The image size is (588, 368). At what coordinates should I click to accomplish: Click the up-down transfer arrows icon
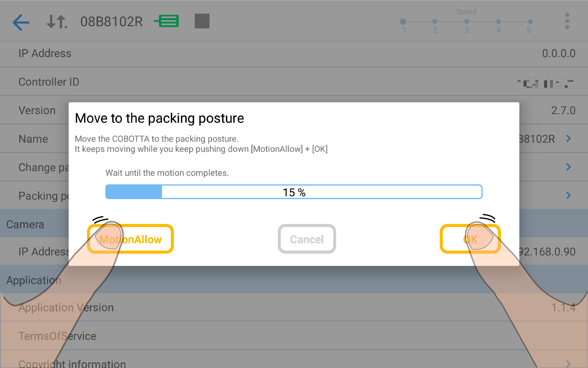pyautogui.click(x=56, y=22)
